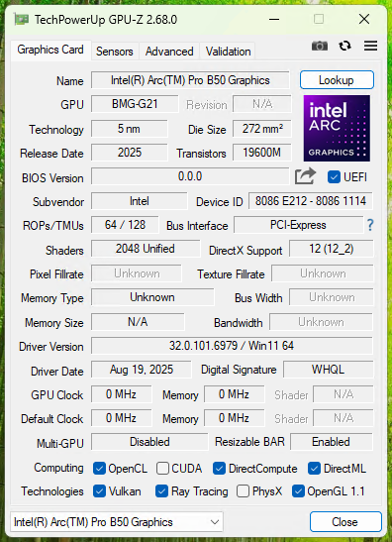Click the Technology field 5 nm
The image size is (392, 542).
(129, 129)
